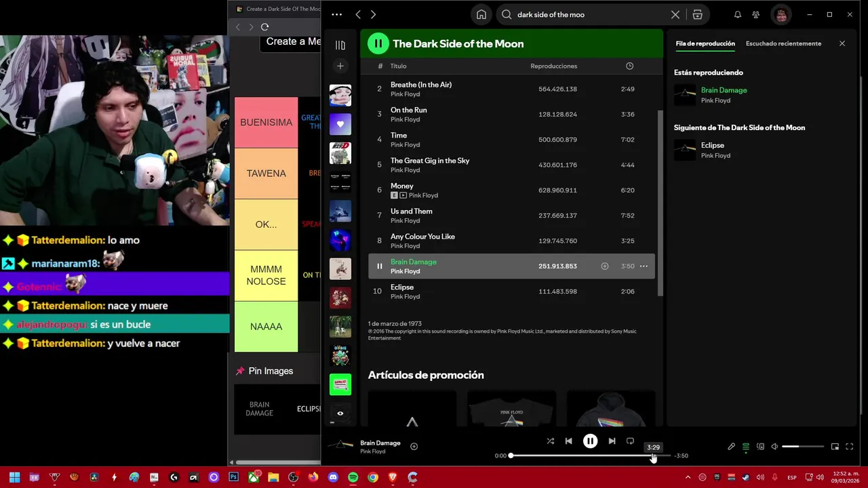Switch to Fila de reproducción tab
868x488 pixels.
tap(705, 43)
